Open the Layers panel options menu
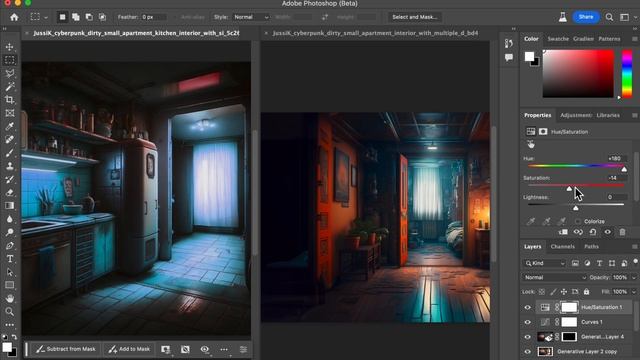Screen dimensions: 640x360 point(635,247)
